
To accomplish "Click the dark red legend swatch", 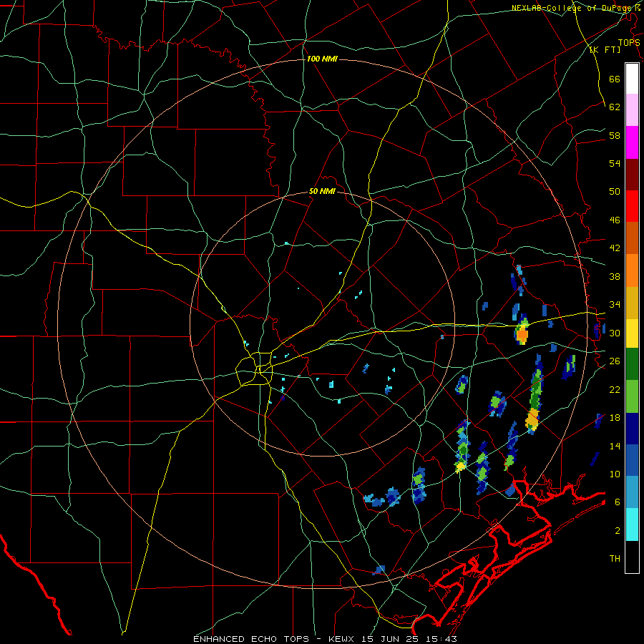I will pyautogui.click(x=632, y=175).
